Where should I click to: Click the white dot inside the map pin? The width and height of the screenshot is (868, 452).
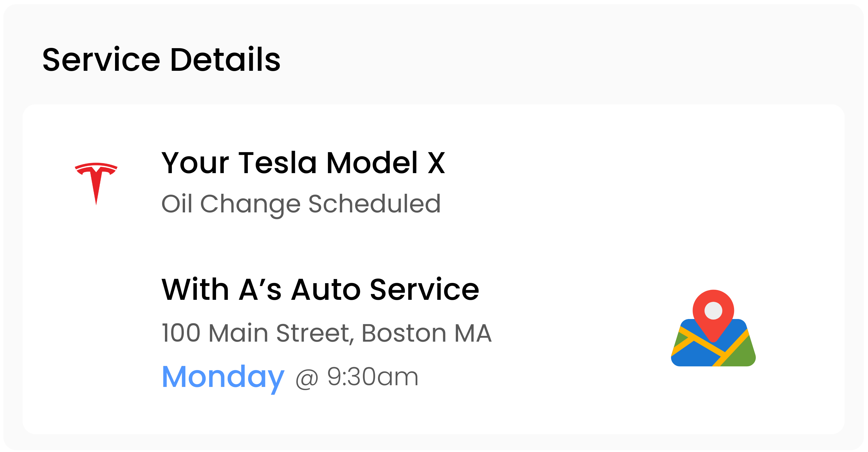click(x=713, y=310)
